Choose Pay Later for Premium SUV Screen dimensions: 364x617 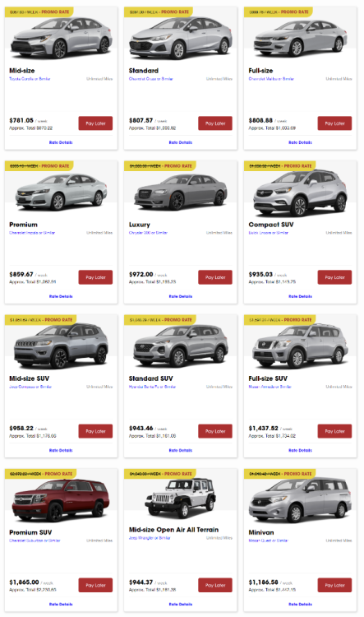click(95, 585)
